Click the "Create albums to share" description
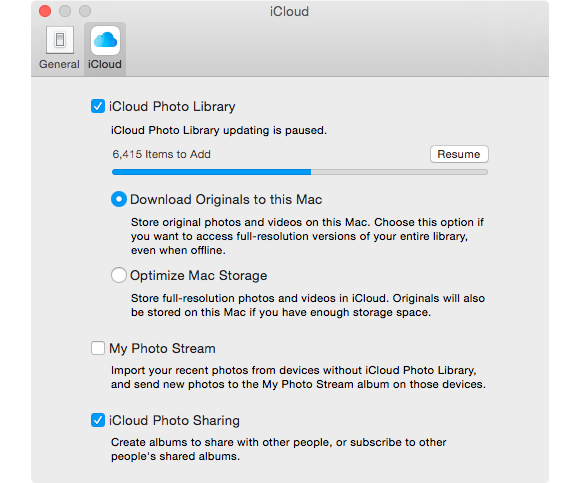 pyautogui.click(x=279, y=449)
